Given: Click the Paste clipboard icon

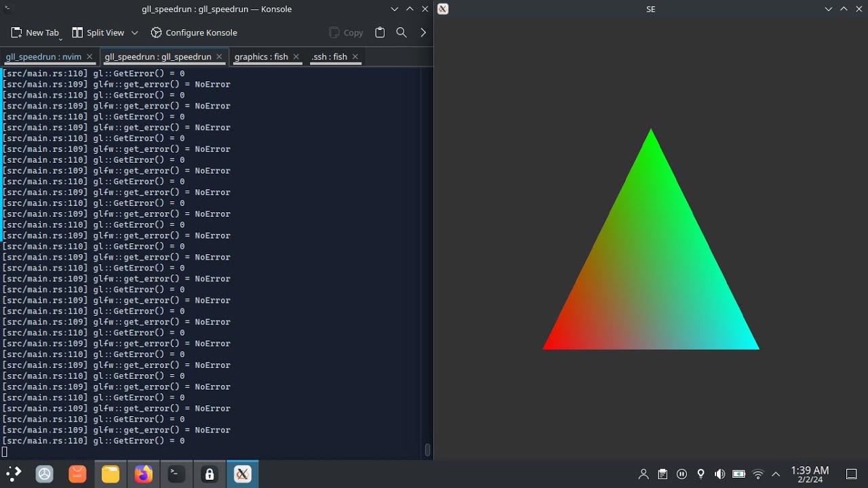Looking at the screenshot, I should [380, 33].
